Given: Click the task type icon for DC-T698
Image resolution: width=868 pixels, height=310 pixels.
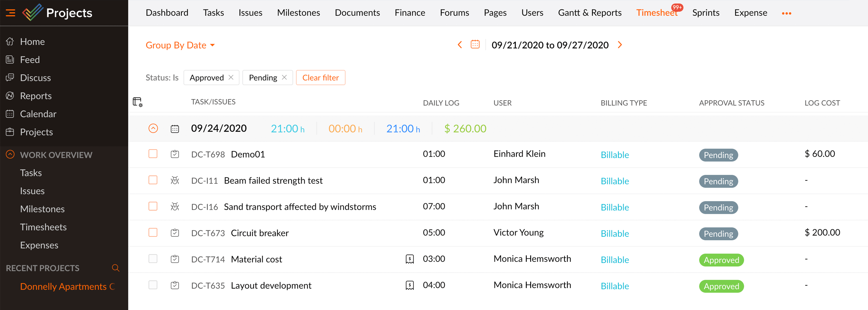Looking at the screenshot, I should 175,154.
